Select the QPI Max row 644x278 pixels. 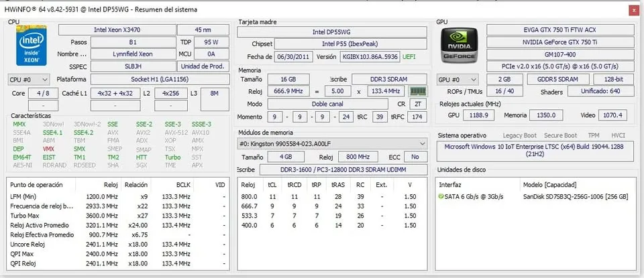[118, 254]
